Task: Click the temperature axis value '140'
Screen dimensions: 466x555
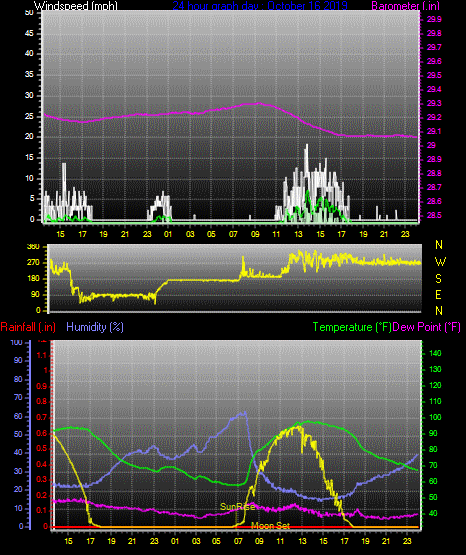Action: 435,354
